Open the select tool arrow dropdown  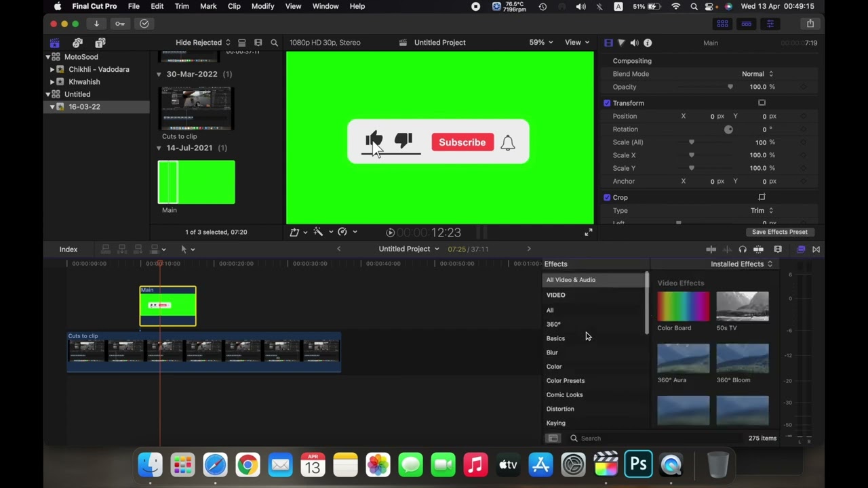[188, 249]
